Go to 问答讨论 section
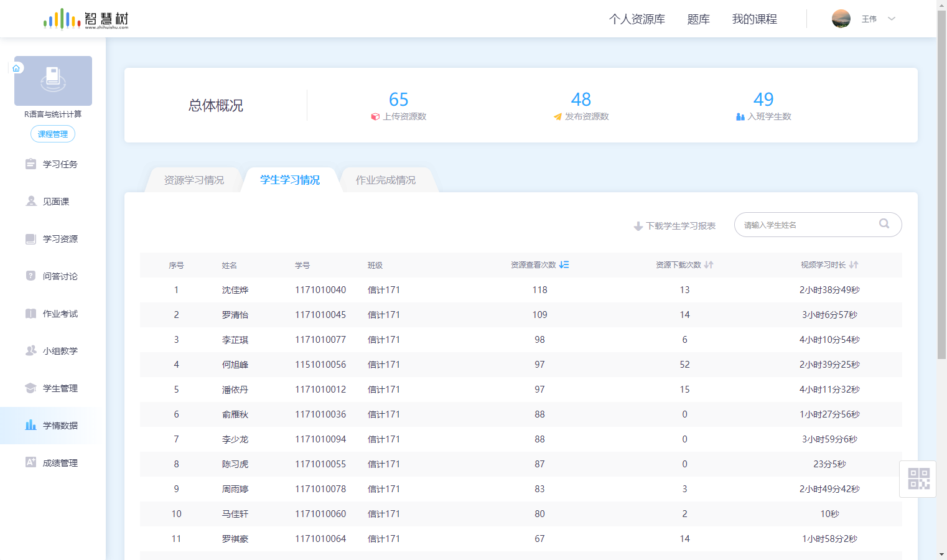Viewport: 947px width, 560px height. (x=53, y=276)
